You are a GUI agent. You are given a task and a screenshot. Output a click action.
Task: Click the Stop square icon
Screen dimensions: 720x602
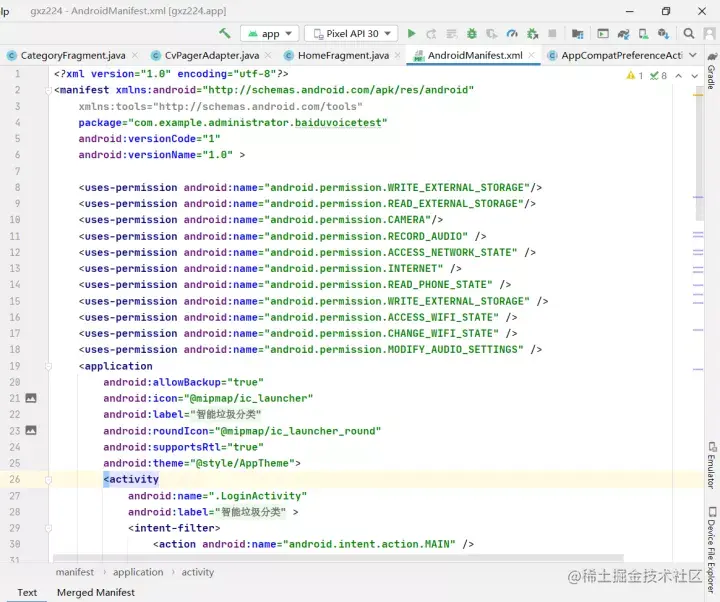pyautogui.click(x=552, y=34)
